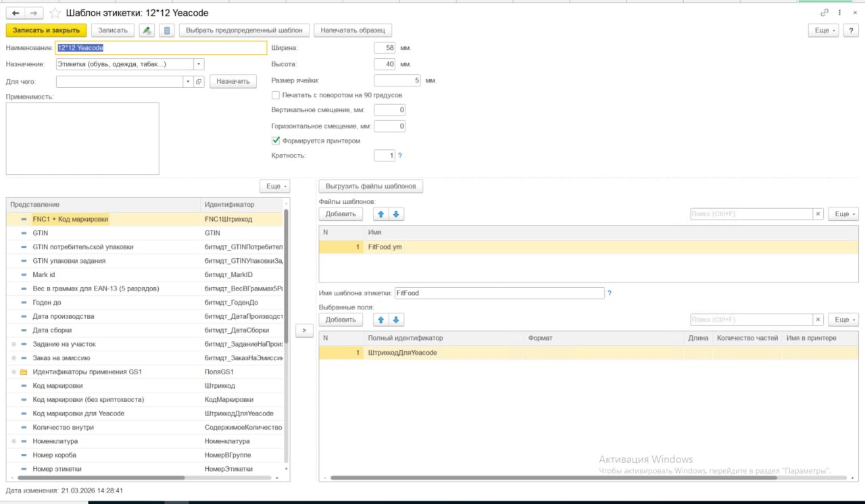Open the selection form icon in Для чего
Viewport: 865px width, 504px height.
click(x=199, y=82)
